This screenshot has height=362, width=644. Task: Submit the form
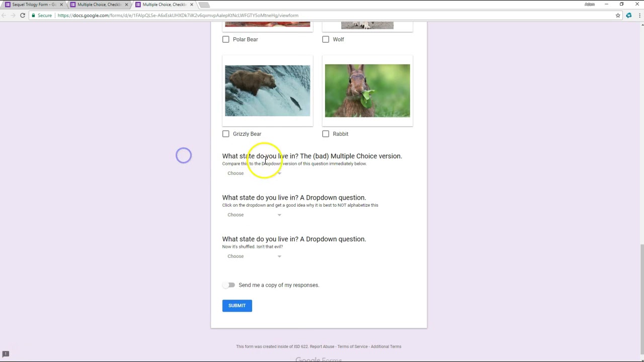click(x=237, y=306)
